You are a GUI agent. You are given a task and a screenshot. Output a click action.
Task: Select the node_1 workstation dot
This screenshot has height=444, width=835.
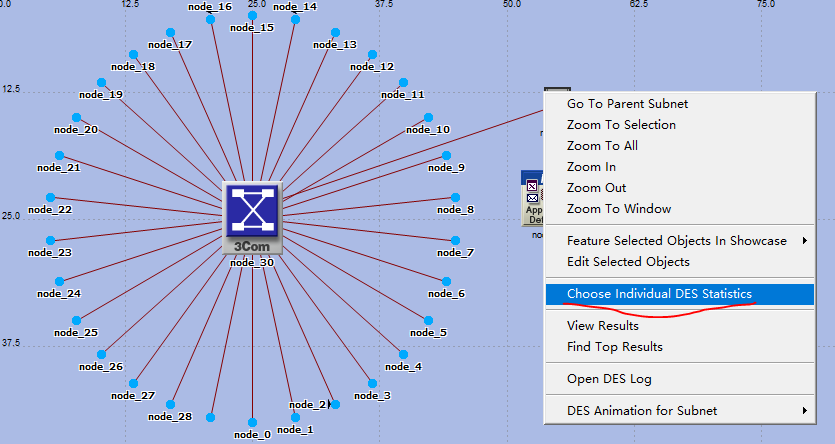click(x=296, y=417)
